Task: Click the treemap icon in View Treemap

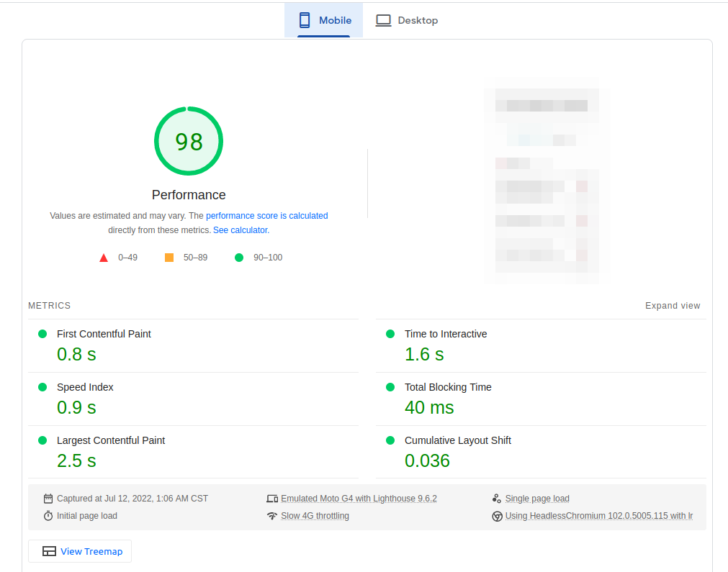Action: click(49, 551)
